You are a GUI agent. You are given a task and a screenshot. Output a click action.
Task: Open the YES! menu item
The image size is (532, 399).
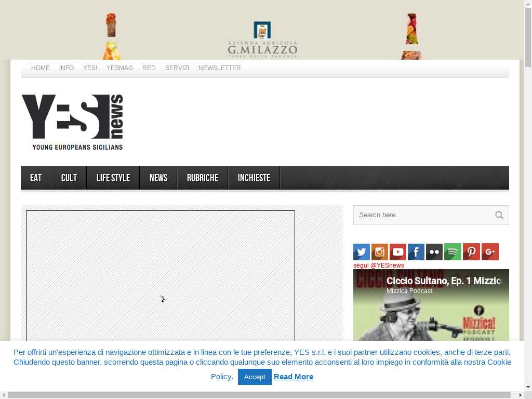pyautogui.click(x=90, y=68)
